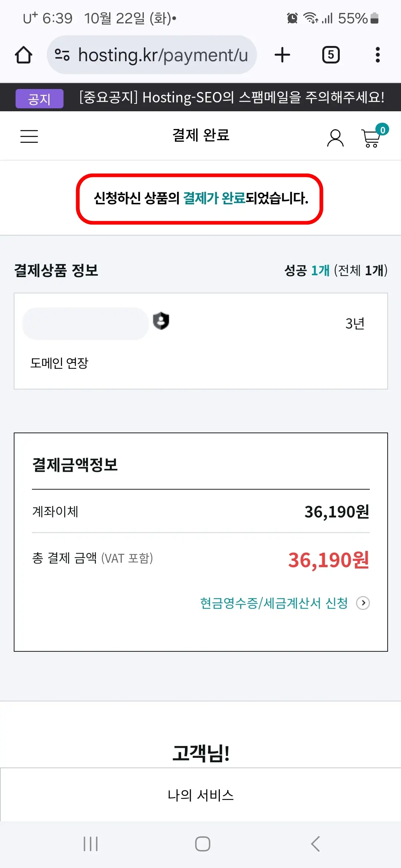The image size is (401, 868).
Task: Open my account via the profile icon
Action: 335,137
